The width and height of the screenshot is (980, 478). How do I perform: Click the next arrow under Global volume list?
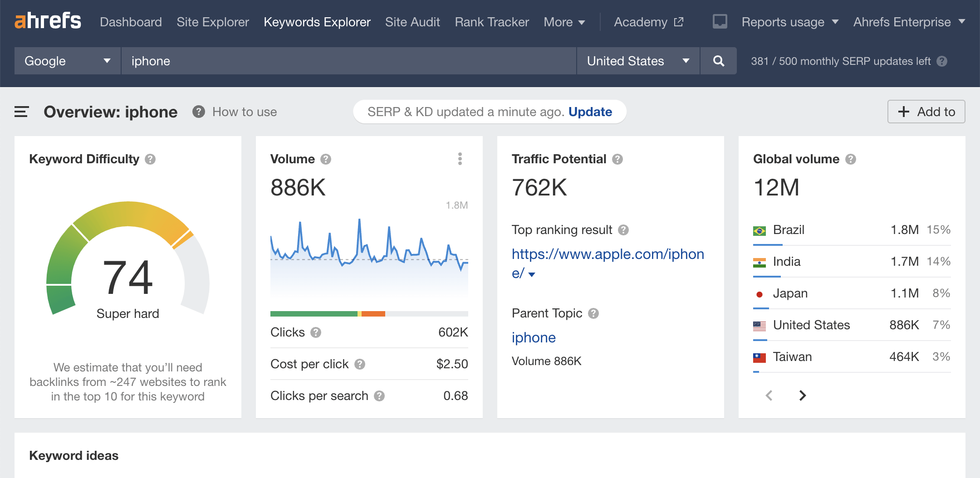pos(802,395)
